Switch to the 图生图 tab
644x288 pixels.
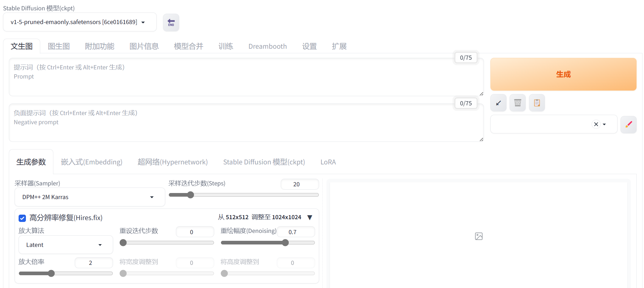(59, 46)
